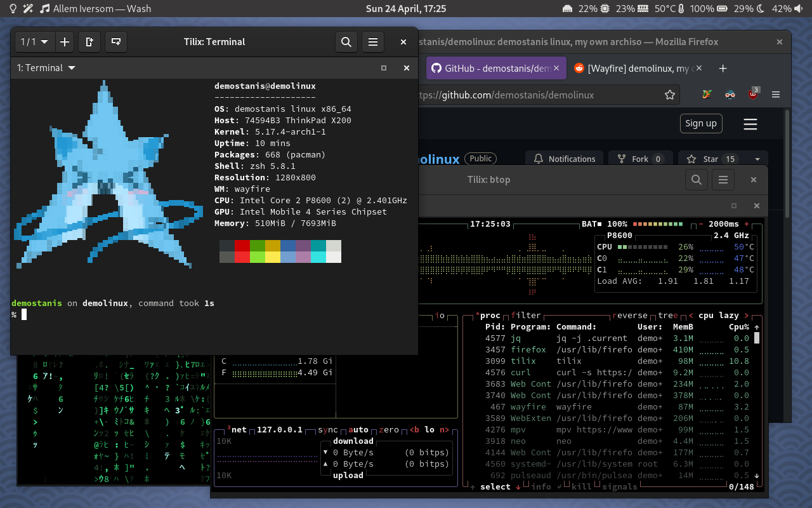812x508 pixels.
Task: Click the info option at btop bottom bar
Action: tap(541, 487)
